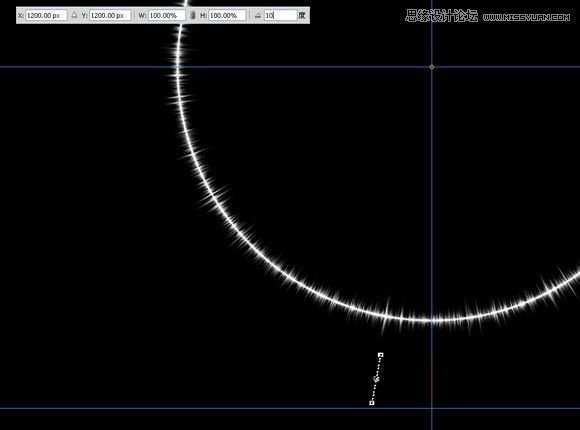The image size is (580, 430).
Task: Click the W width percentage field
Action: [x=166, y=16]
